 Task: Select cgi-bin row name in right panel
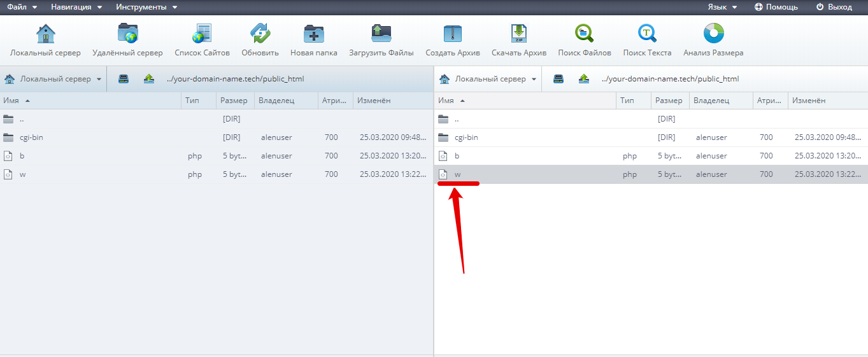[466, 137]
